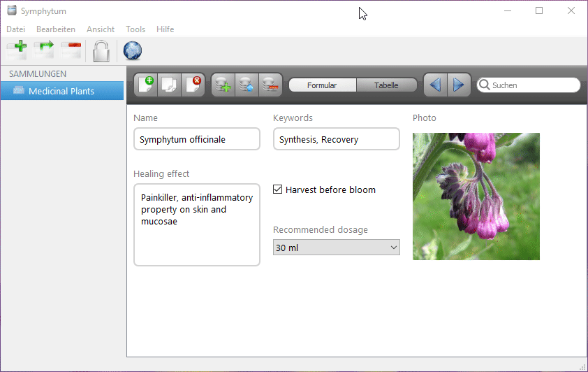Viewport: 588px width, 372px height.
Task: Go to the next record arrow
Action: tap(458, 85)
